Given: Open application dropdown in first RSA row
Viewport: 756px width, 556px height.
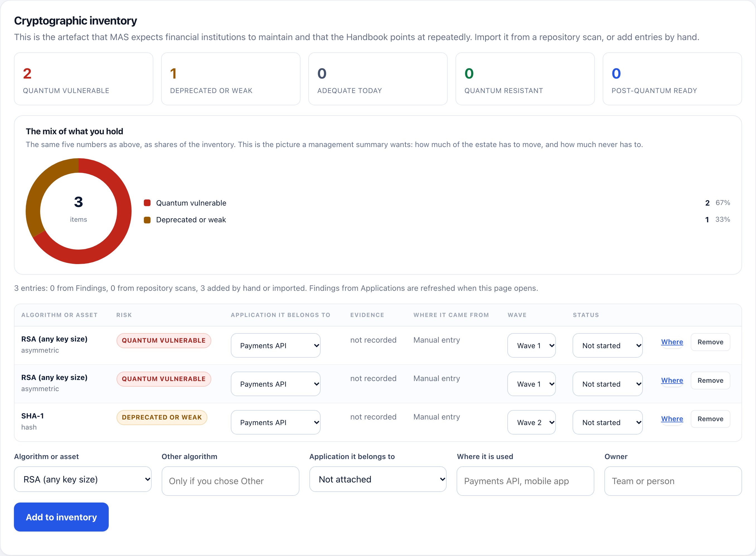Looking at the screenshot, I should click(x=275, y=345).
